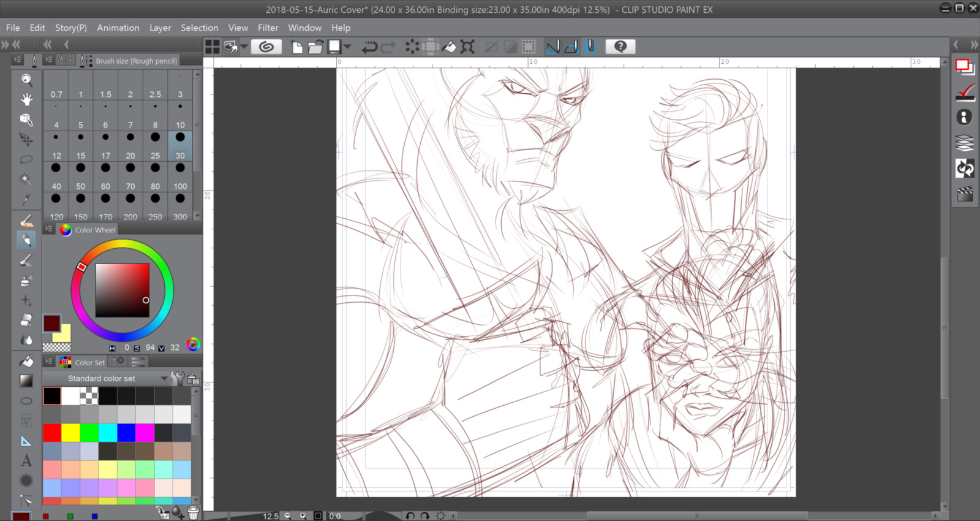Select the Zoom magnifier tool
This screenshot has width=980, height=521.
click(x=26, y=79)
